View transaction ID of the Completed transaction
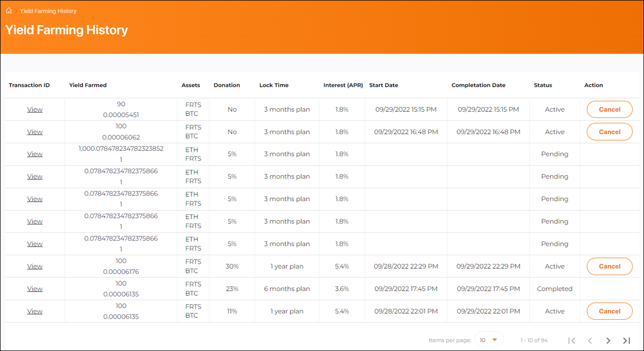644x351 pixels. 35,289
